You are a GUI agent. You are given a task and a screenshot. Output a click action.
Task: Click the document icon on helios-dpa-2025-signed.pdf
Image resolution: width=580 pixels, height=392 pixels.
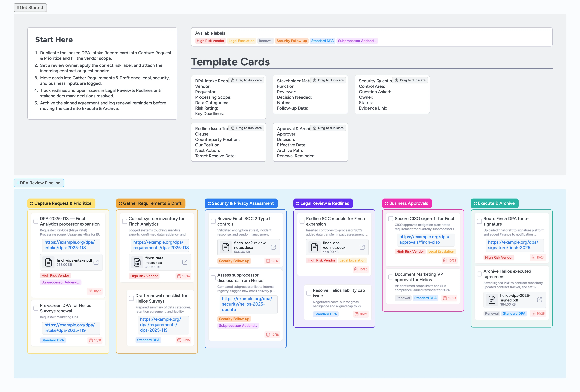pyautogui.click(x=492, y=300)
